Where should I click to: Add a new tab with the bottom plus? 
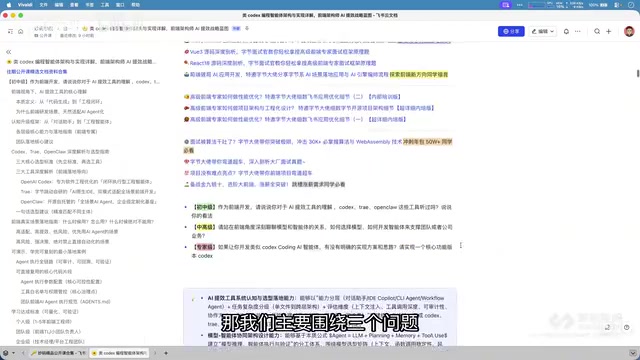[166, 353]
